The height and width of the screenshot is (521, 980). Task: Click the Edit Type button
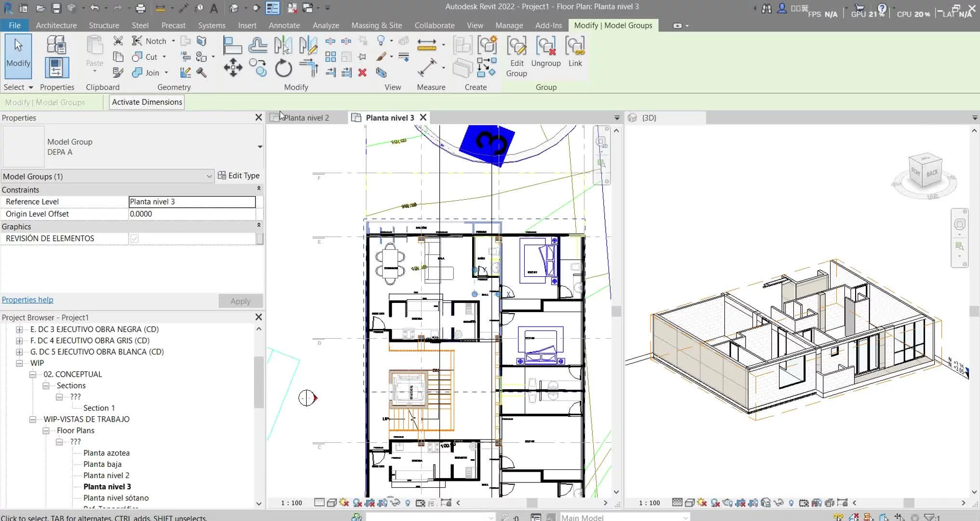[x=239, y=176]
